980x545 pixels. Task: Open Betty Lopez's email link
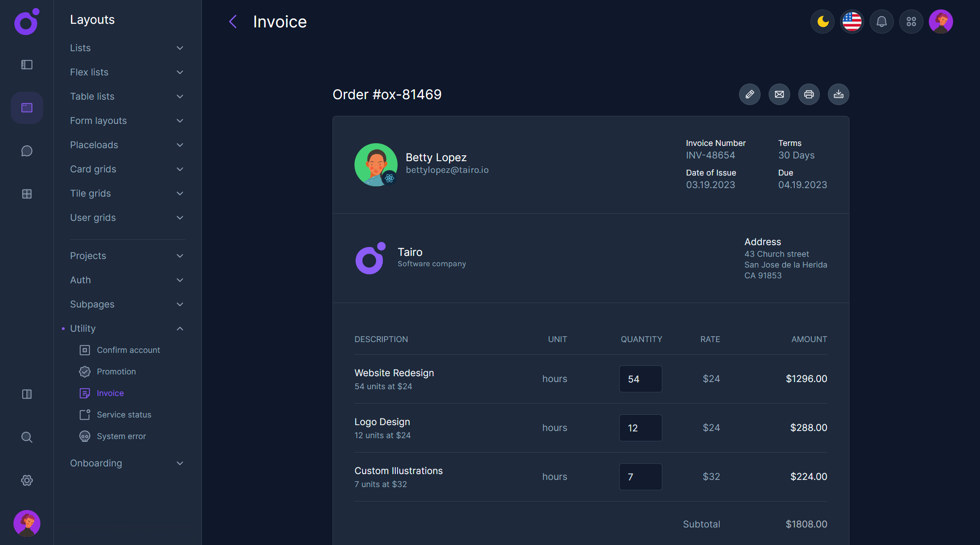(447, 170)
